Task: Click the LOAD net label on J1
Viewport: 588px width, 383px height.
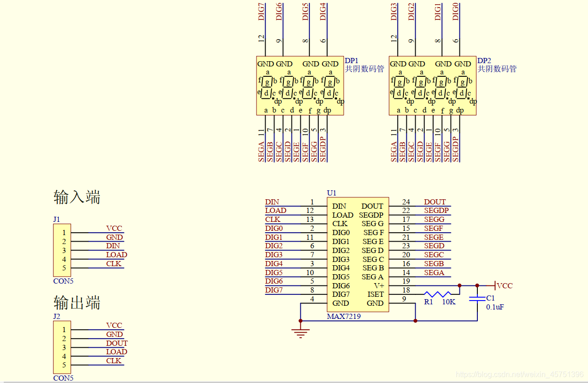Action: point(116,255)
